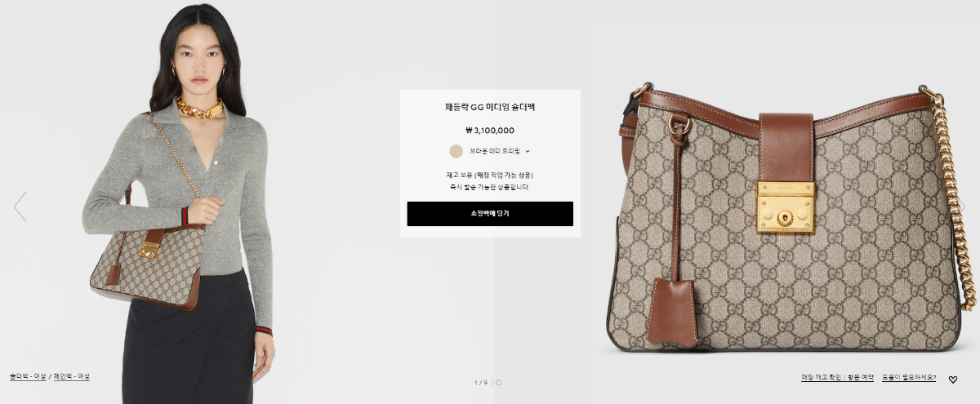980x404 pixels.
Task: Open the 도움이 필요하세요? help link
Action: click(x=909, y=378)
